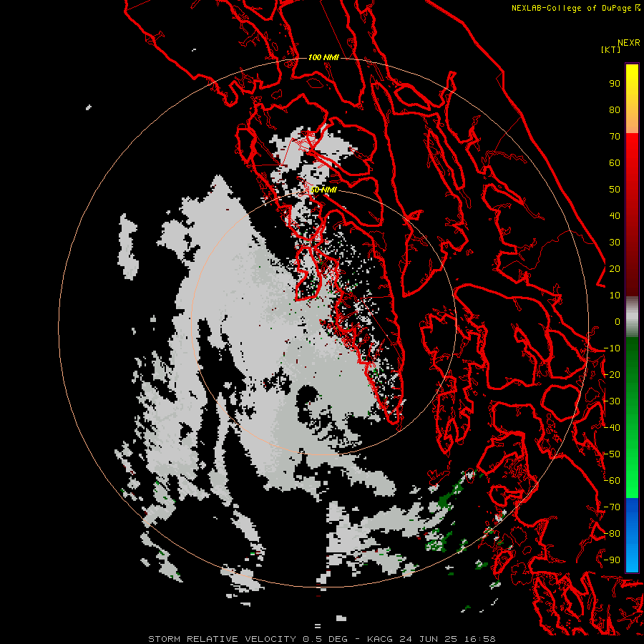644x644 pixels.
Task: Click the -80 value on the velocity scale
Action: pyautogui.click(x=612, y=534)
